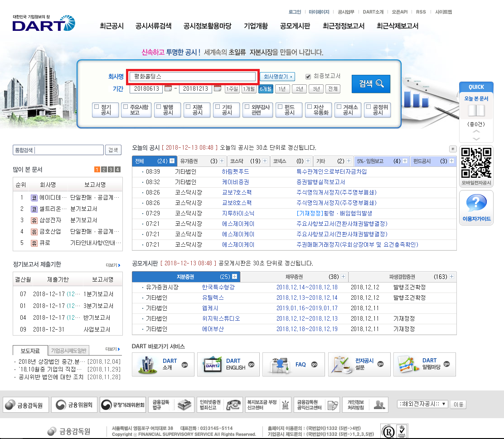The width and height of the screenshot is (504, 439).
Task: Click the 공정거래위원회 banner
Action: click(123, 405)
